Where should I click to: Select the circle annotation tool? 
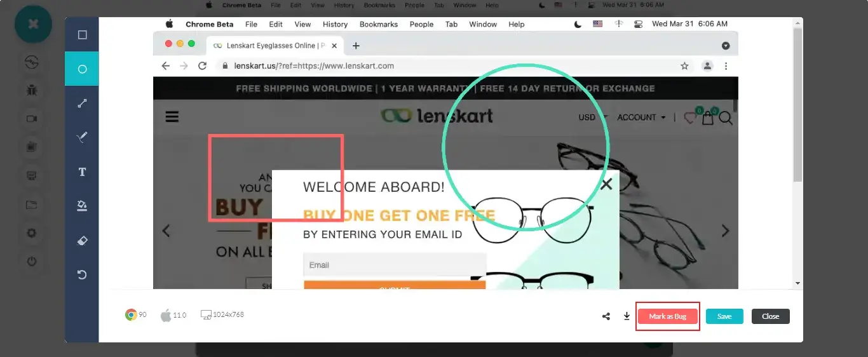[82, 69]
